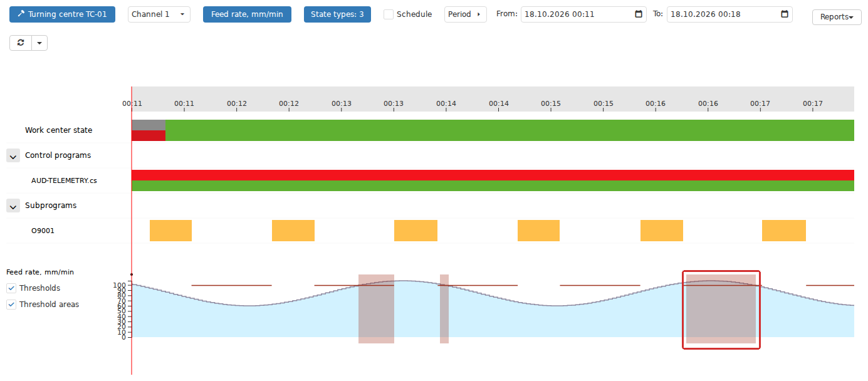Collapse the Control programs section
Viewport: 868px width, 381px height.
point(13,155)
